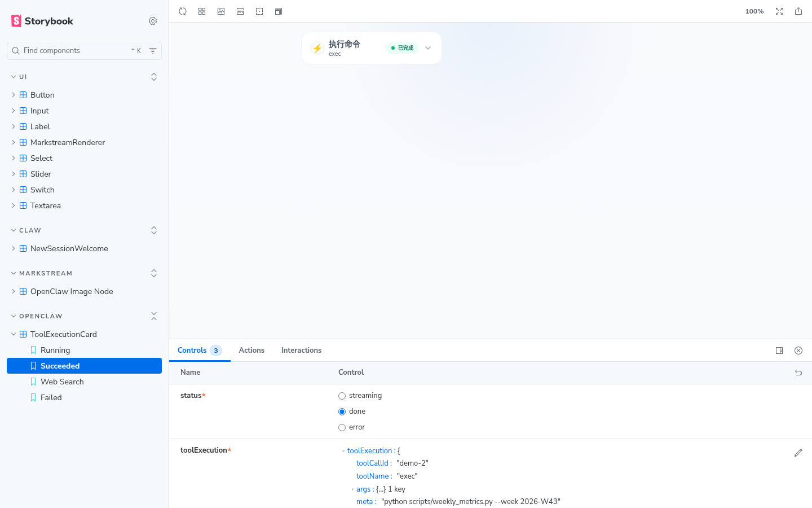
Task: Collapse the MARKSTREAM section header
Action: [46, 273]
